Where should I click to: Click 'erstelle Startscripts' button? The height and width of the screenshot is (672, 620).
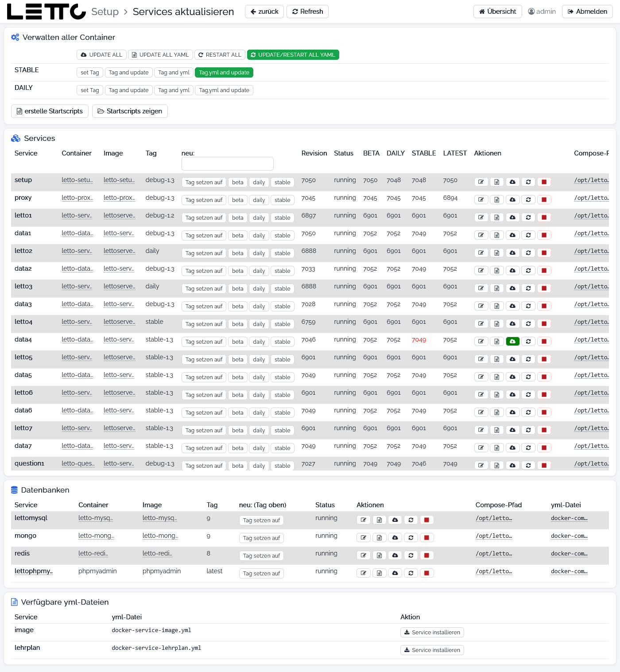coord(50,111)
